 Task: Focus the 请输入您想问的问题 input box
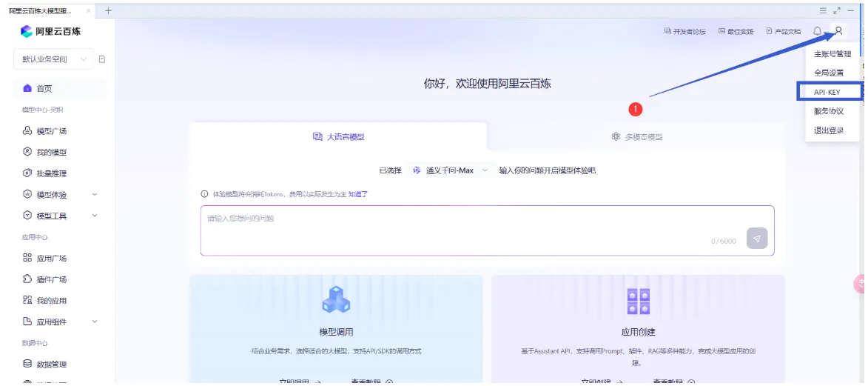487,230
